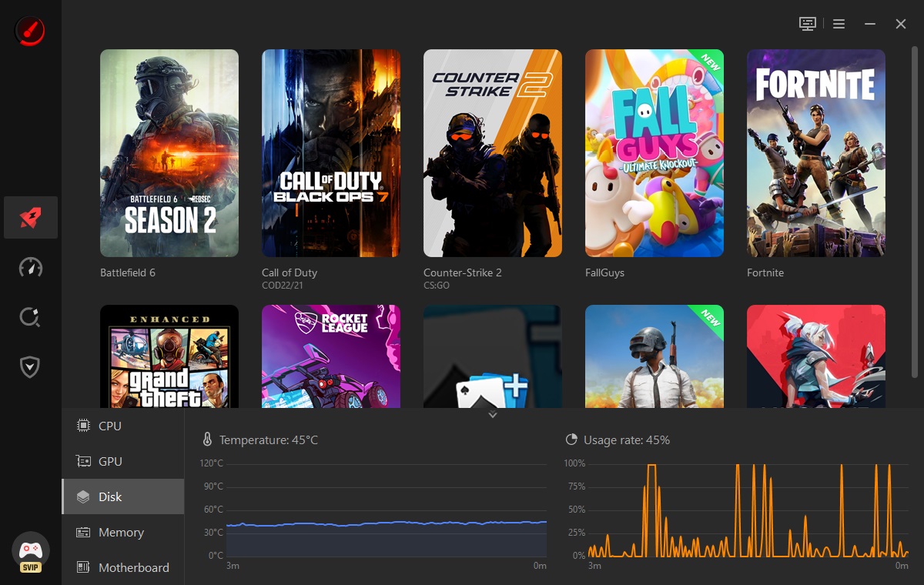Collapse the hardware monitor panel chevron

coord(493,415)
